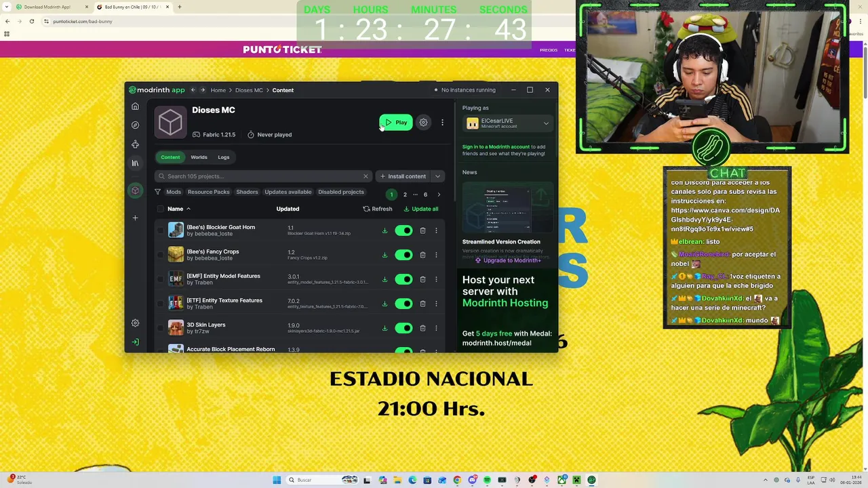Disable the 3D Skin Layers toggle
The height and width of the screenshot is (488, 868).
click(x=403, y=328)
